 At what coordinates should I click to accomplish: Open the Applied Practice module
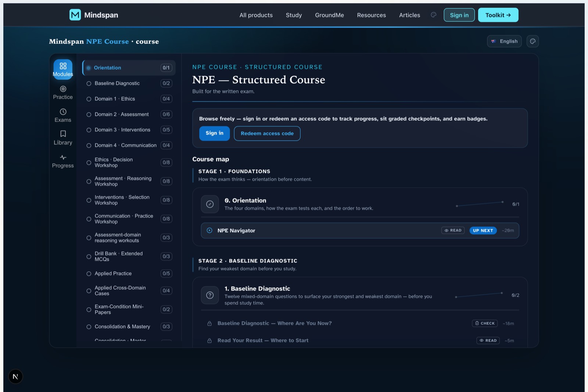click(129, 274)
